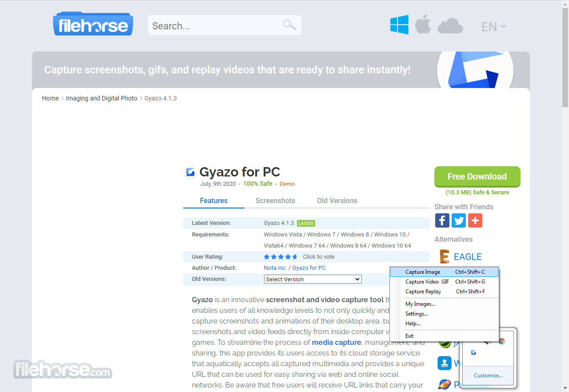Open Help from the Gyazo menu
This screenshot has width=569, height=392.
point(444,324)
